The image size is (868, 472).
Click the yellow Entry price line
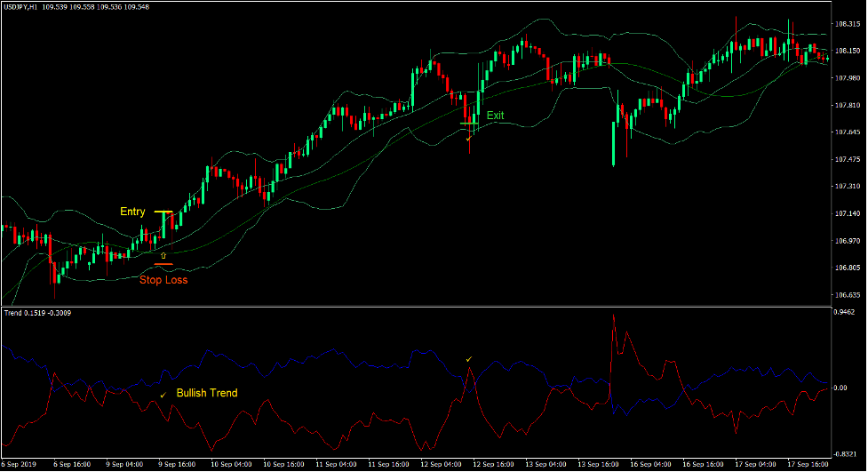[x=163, y=212]
